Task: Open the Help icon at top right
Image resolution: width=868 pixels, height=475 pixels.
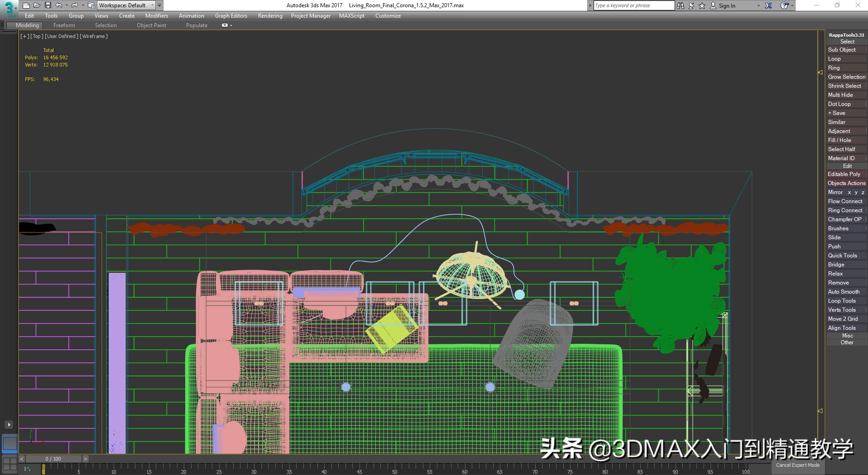Action: 784,5
